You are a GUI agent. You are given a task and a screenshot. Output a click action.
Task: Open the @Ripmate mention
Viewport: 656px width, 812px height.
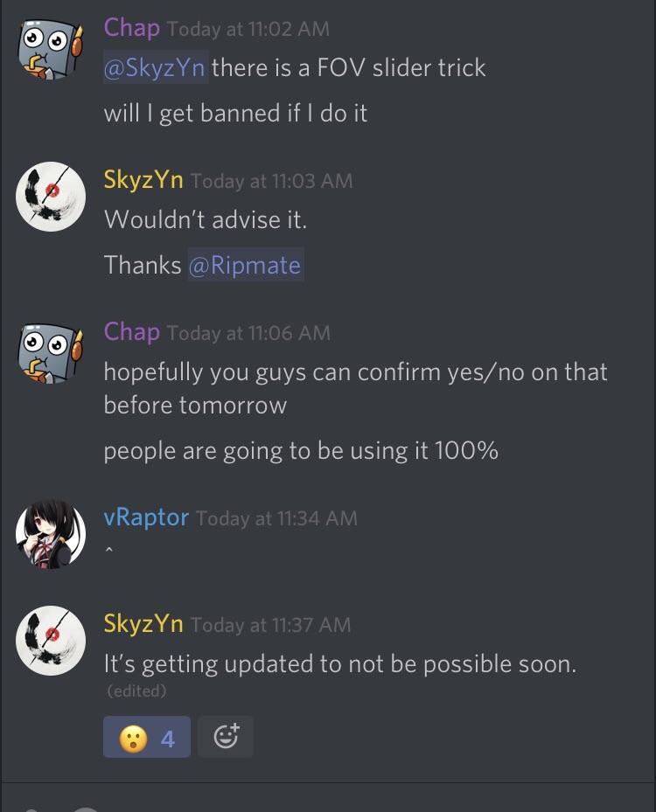coord(245,265)
